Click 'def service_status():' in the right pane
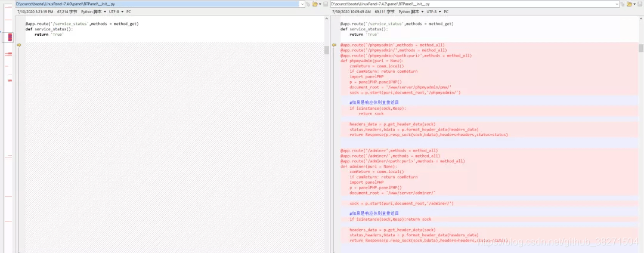644x253 pixels. pyautogui.click(x=364, y=29)
